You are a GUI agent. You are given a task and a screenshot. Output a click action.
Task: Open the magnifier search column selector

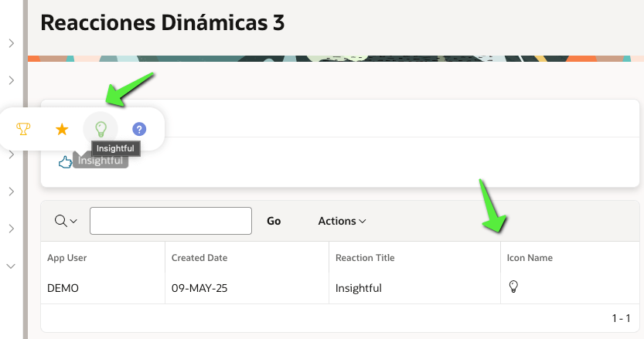pyautogui.click(x=66, y=221)
